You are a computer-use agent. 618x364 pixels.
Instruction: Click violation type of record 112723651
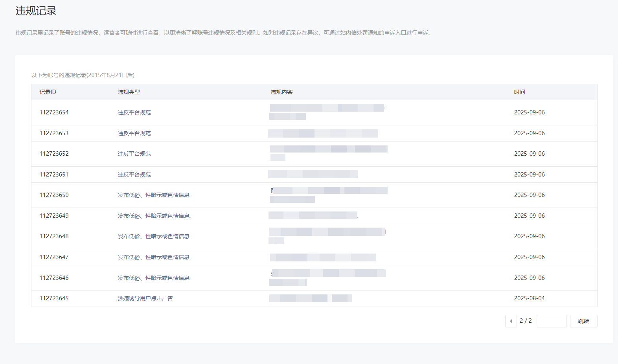pyautogui.click(x=134, y=175)
